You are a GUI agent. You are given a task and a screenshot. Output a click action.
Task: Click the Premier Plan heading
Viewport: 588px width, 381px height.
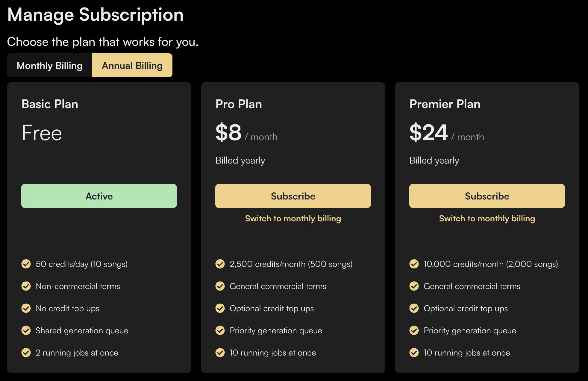[x=445, y=104]
